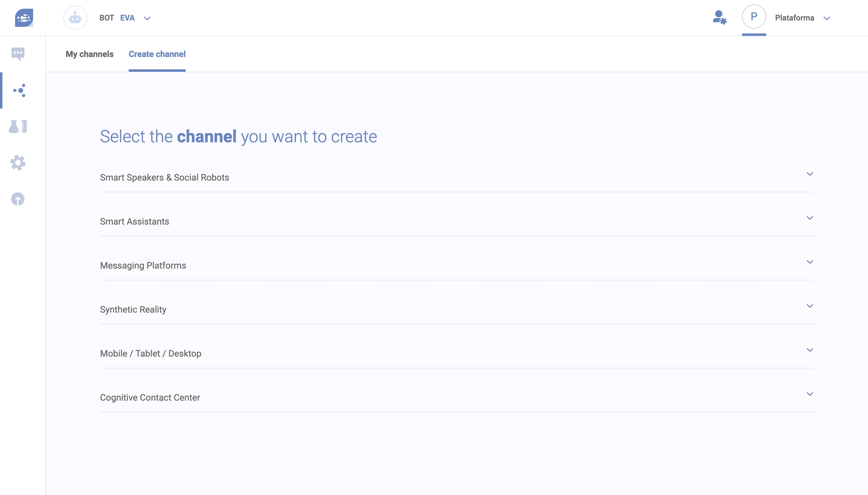Open the Plataforma account dropdown
This screenshot has height=495, width=868.
click(x=827, y=18)
